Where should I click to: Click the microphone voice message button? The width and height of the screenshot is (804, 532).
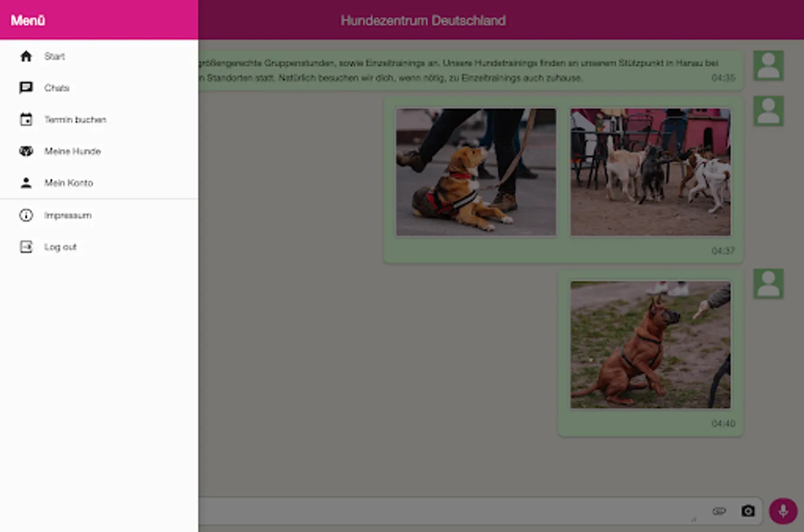click(x=783, y=511)
